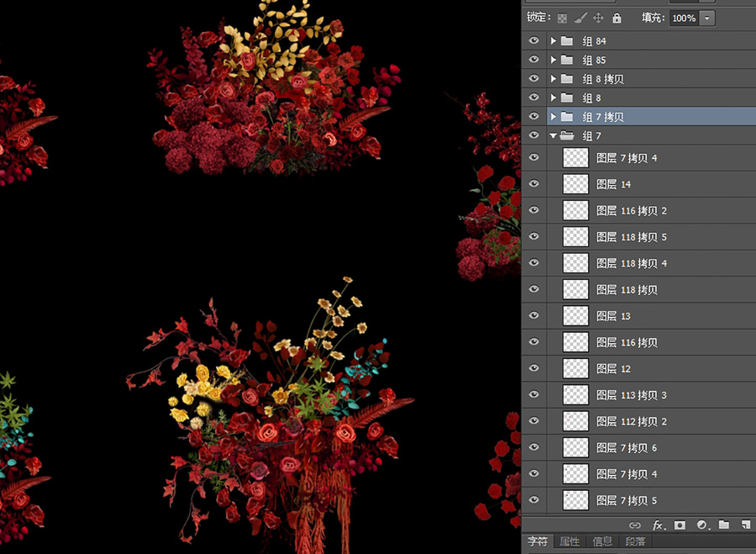The image size is (756, 554).
Task: Click the folder icon of 组 84
Action: tap(567, 41)
